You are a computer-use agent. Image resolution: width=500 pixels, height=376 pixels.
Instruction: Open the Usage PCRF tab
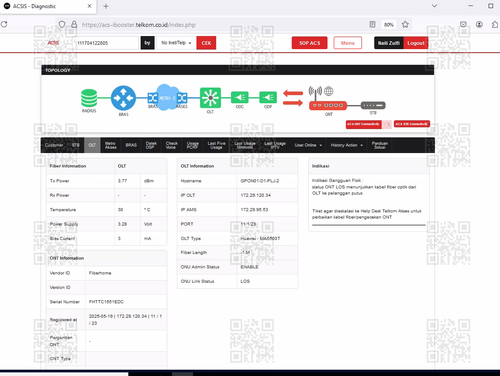pyautogui.click(x=192, y=145)
